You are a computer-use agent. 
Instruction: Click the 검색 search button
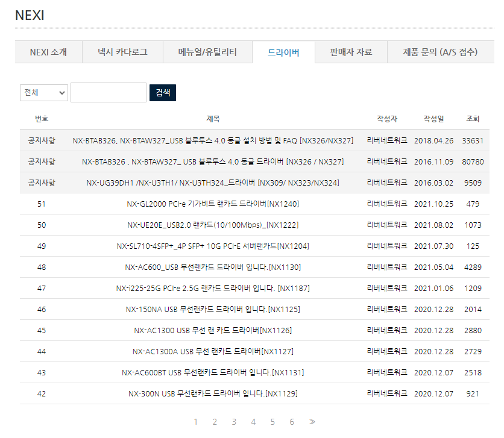(x=163, y=93)
